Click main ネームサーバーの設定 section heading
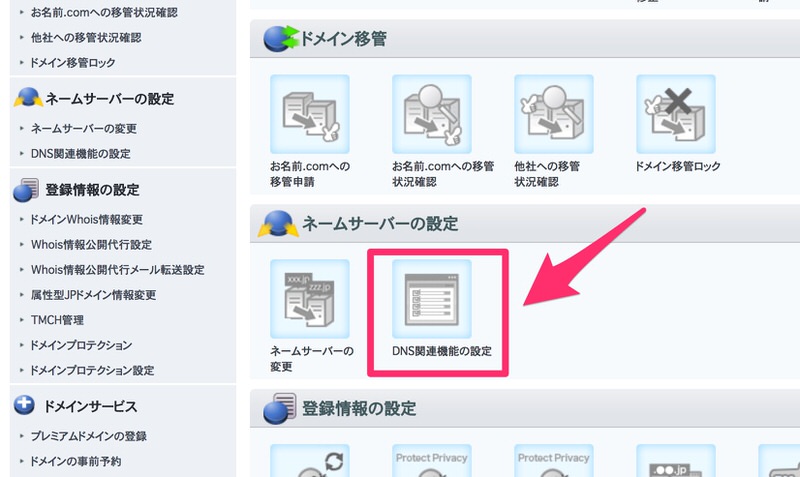The width and height of the screenshot is (800, 477). 380,223
